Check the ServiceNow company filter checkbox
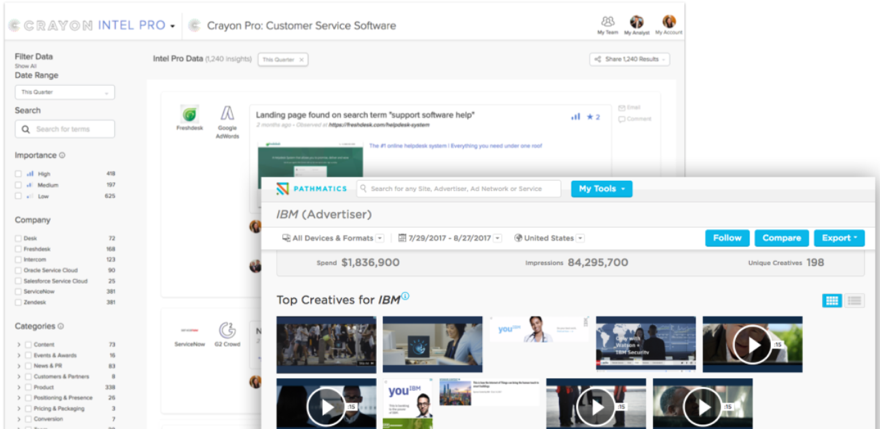The width and height of the screenshot is (880, 429). [x=19, y=292]
